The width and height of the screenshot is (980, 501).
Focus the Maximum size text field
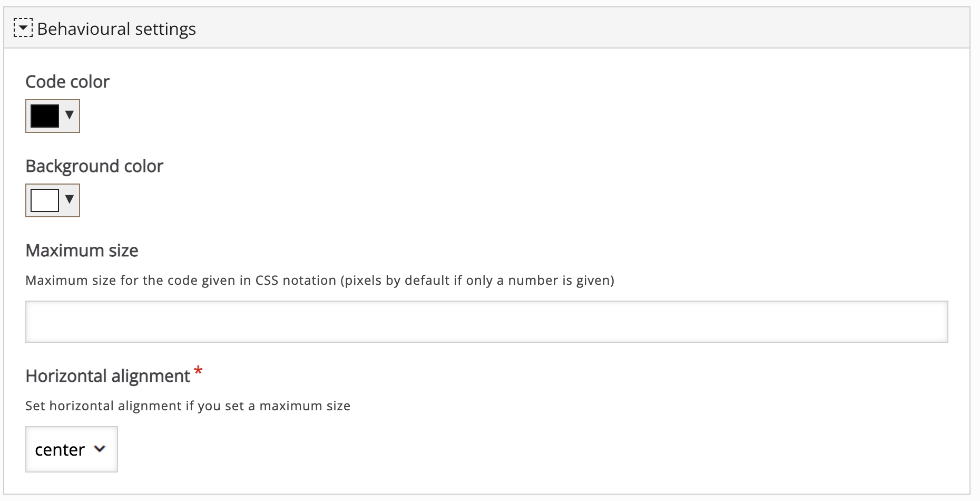pos(486,322)
